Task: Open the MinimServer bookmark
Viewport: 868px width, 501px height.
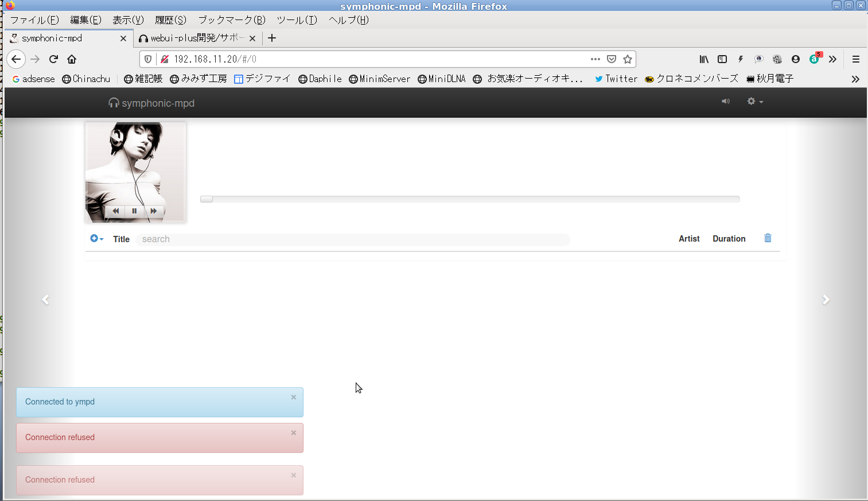Action: [379, 79]
